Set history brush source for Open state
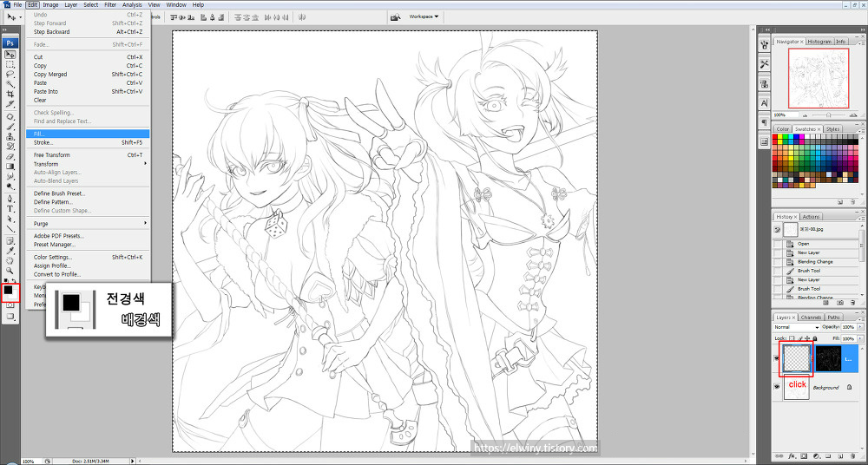The image size is (868, 465). point(777,244)
